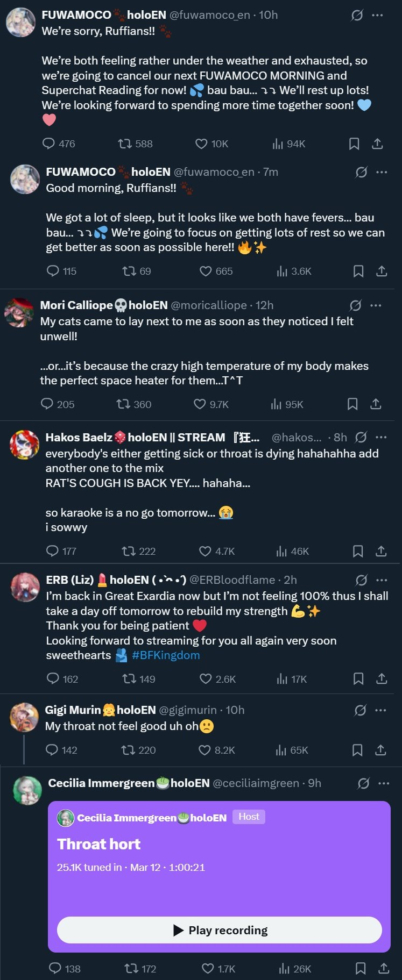Reply to FUWAMOCO's "We're sorry, Ruffians" post
402x980 pixels.
(x=49, y=144)
